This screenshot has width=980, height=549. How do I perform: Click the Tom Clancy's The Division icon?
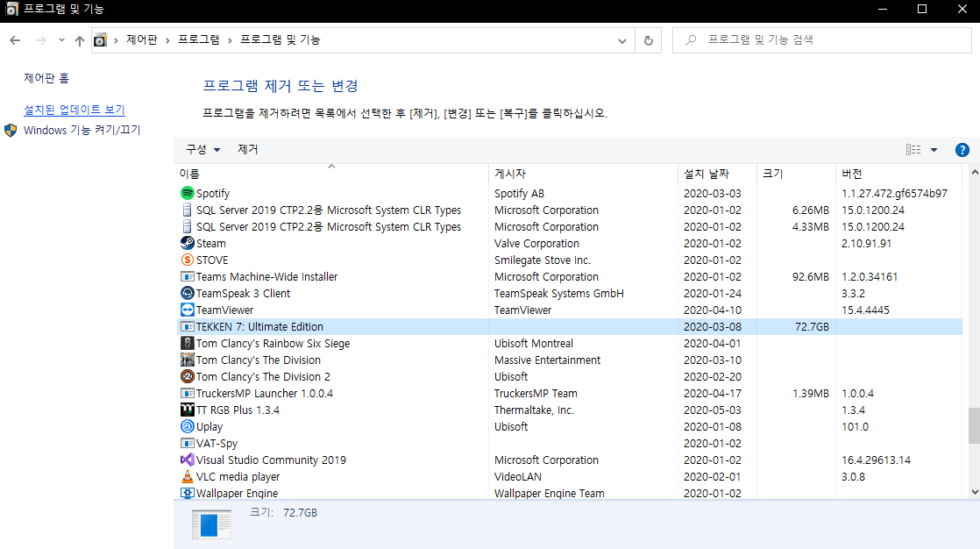point(187,360)
